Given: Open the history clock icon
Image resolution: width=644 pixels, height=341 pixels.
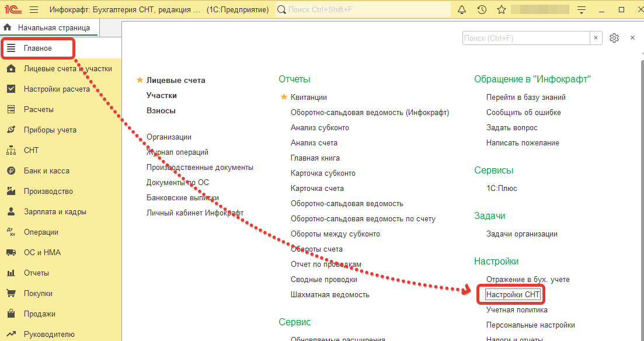Looking at the screenshot, I should 482,10.
